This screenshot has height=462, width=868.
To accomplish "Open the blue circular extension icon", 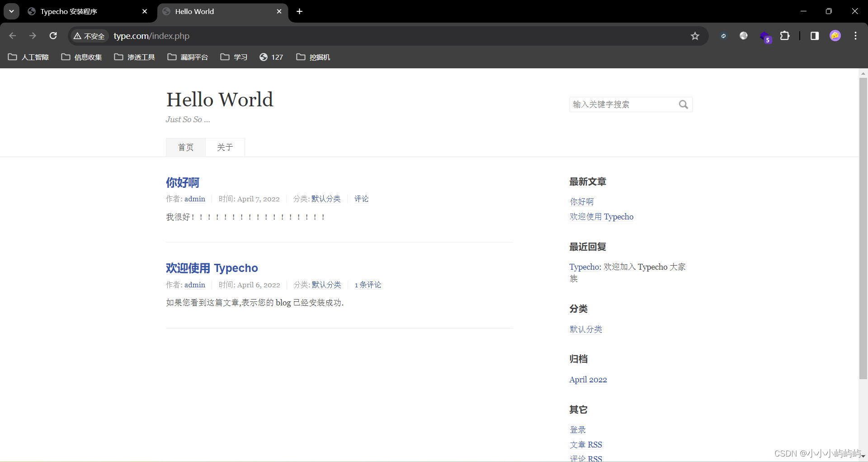I will pyautogui.click(x=723, y=36).
